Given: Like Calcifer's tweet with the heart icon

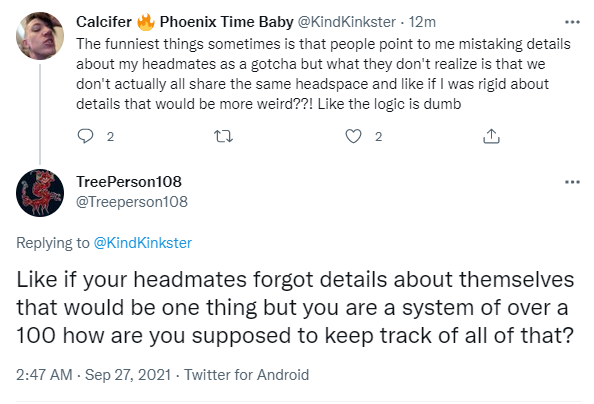Looking at the screenshot, I should pos(353,136).
